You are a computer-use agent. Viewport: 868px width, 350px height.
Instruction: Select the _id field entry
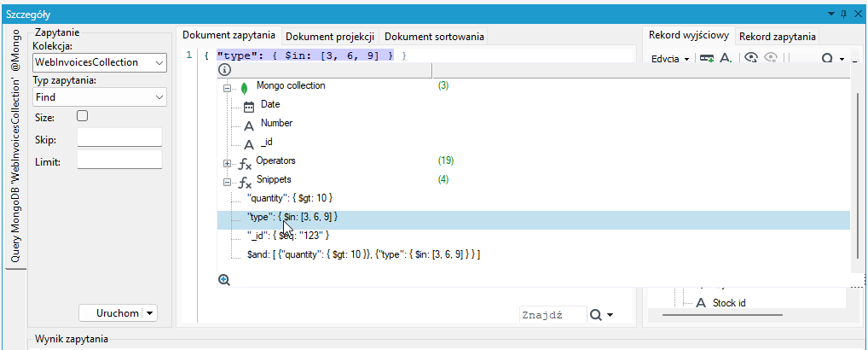pyautogui.click(x=266, y=142)
